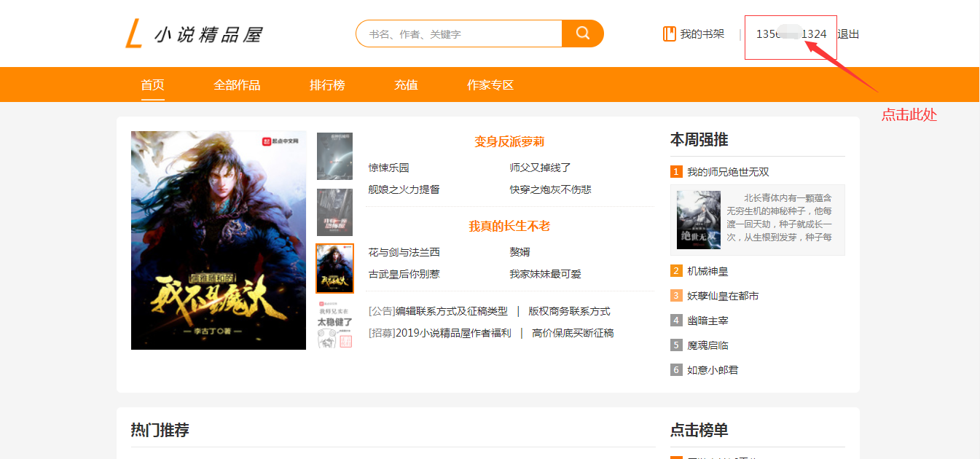The image size is (980, 459).
Task: Click the 绝世无双 cover in weekly picks
Action: (x=698, y=220)
